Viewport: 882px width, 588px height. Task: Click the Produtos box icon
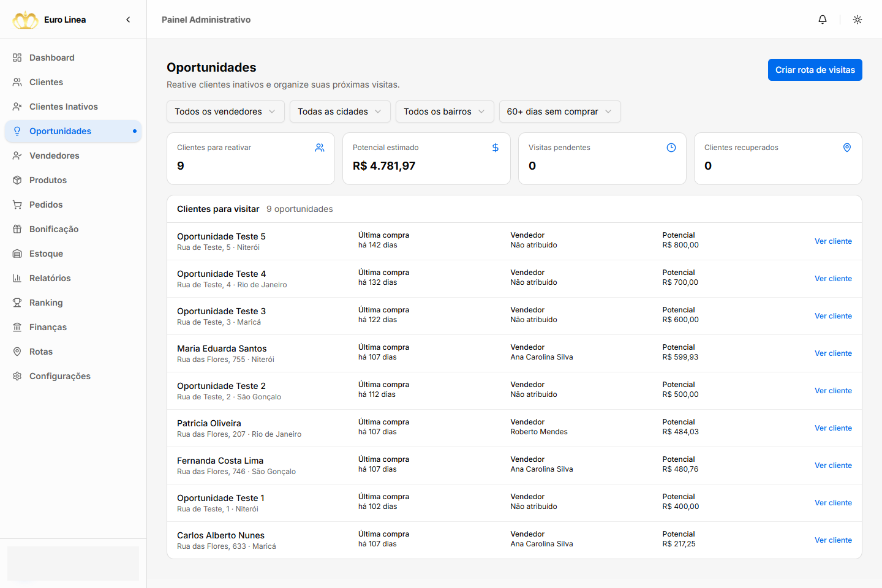click(17, 180)
